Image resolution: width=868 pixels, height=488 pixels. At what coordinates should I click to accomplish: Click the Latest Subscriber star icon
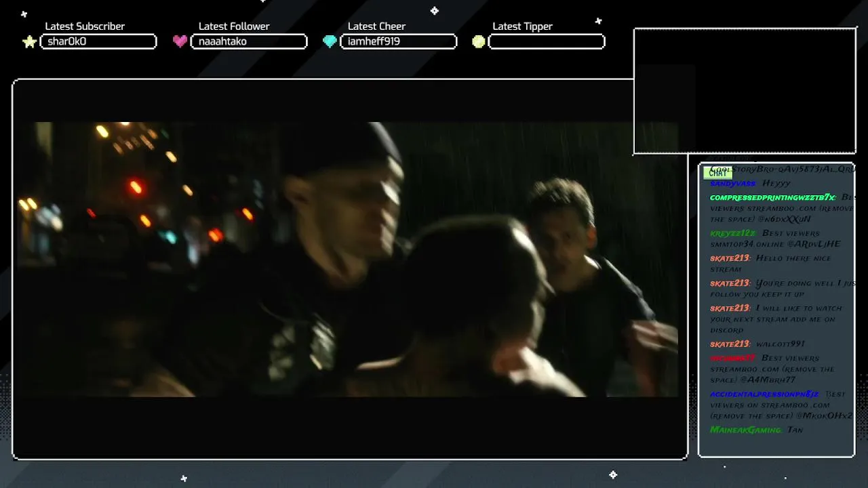click(29, 42)
